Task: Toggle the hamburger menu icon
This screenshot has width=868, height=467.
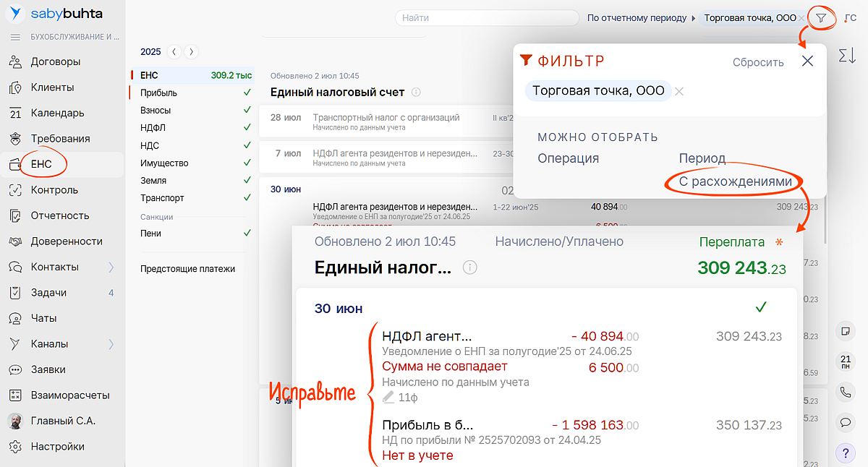Action: (x=15, y=36)
